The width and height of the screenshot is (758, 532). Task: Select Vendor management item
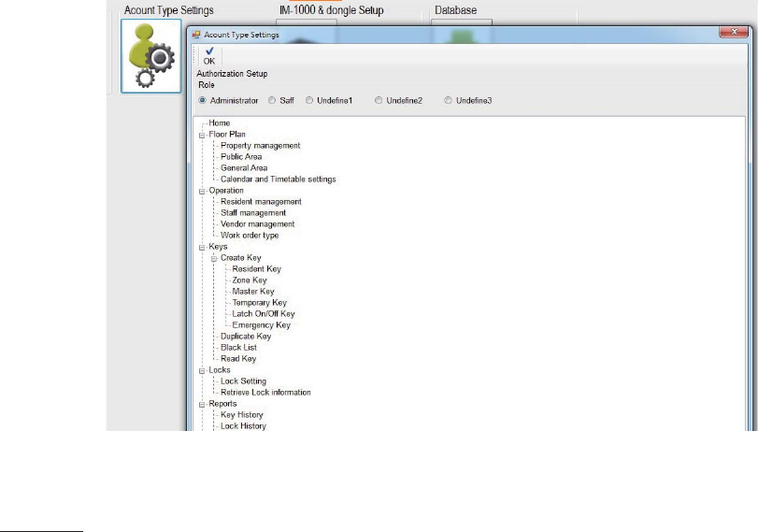(x=258, y=223)
